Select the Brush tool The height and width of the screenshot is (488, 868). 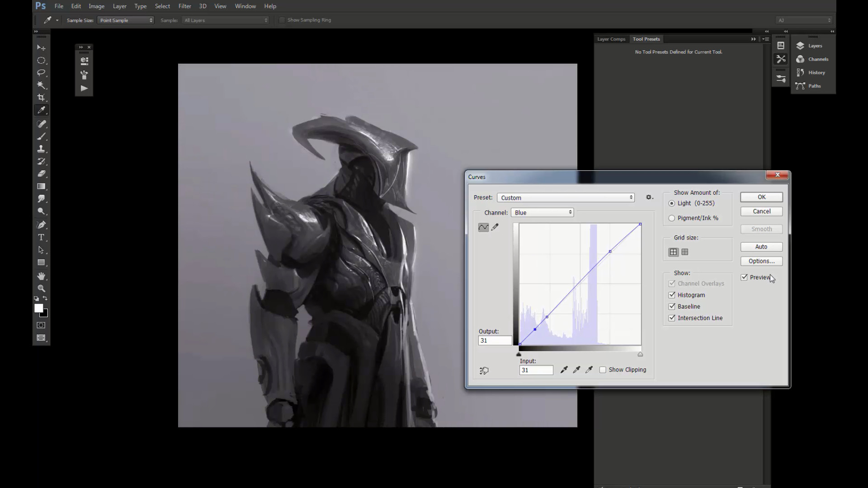click(x=41, y=136)
